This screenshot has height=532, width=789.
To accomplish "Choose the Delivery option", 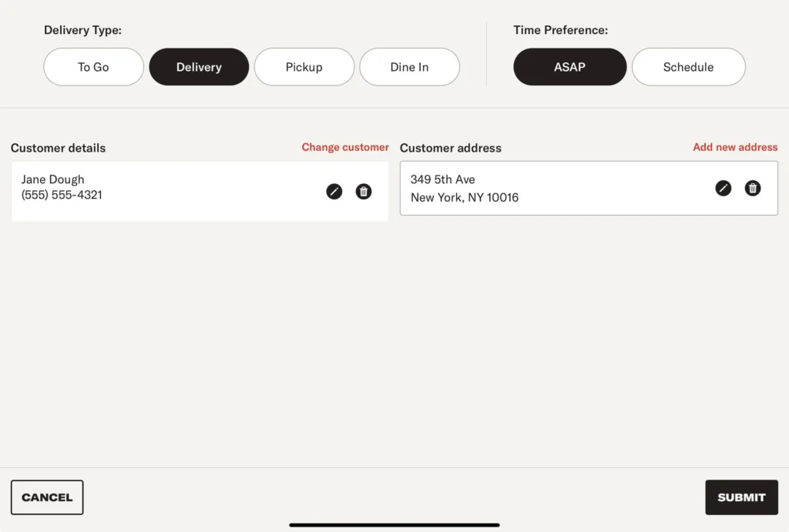I will pos(199,67).
